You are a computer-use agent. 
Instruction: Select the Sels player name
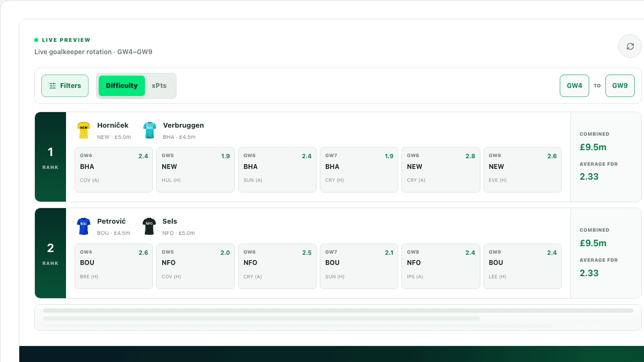pyautogui.click(x=170, y=221)
